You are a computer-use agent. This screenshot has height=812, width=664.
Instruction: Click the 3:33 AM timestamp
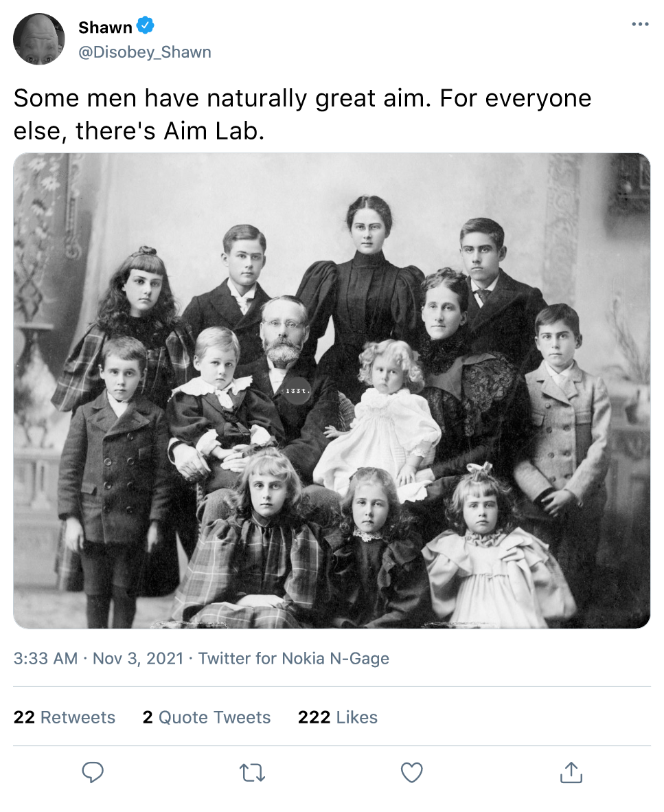45,658
